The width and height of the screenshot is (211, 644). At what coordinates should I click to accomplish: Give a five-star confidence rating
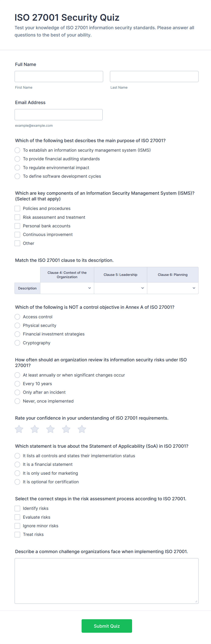[82, 429]
